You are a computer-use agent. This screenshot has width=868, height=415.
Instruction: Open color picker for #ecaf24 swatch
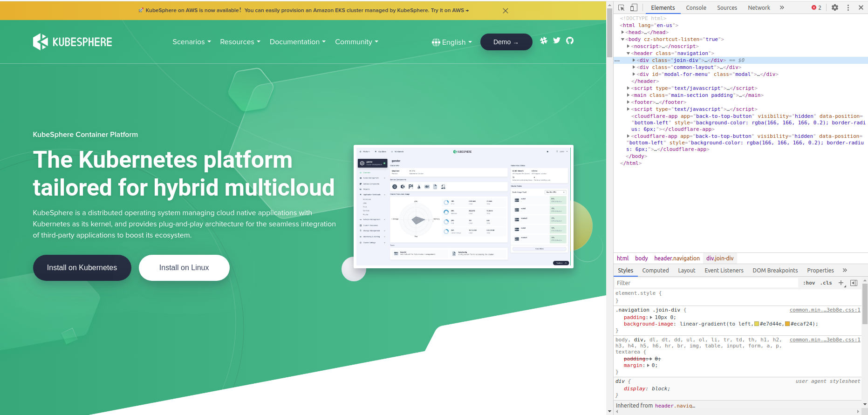787,324
